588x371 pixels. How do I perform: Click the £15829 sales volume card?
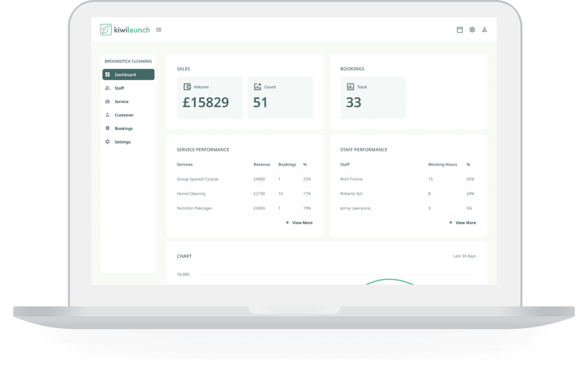[x=210, y=98]
